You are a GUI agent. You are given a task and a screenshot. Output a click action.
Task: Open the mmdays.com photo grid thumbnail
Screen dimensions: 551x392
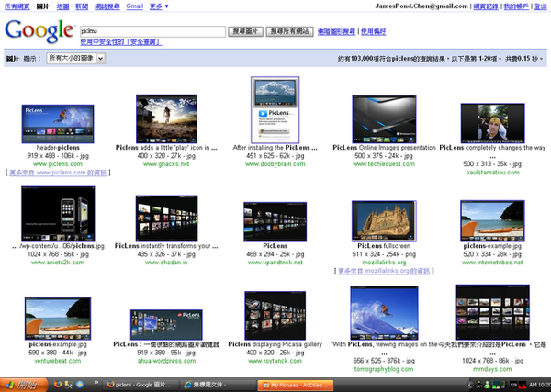click(492, 312)
